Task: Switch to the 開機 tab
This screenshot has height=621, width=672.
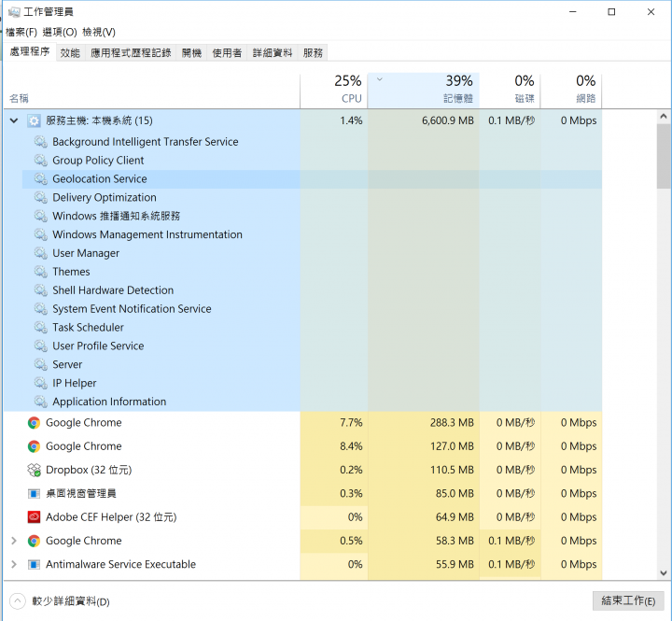Action: [191, 52]
